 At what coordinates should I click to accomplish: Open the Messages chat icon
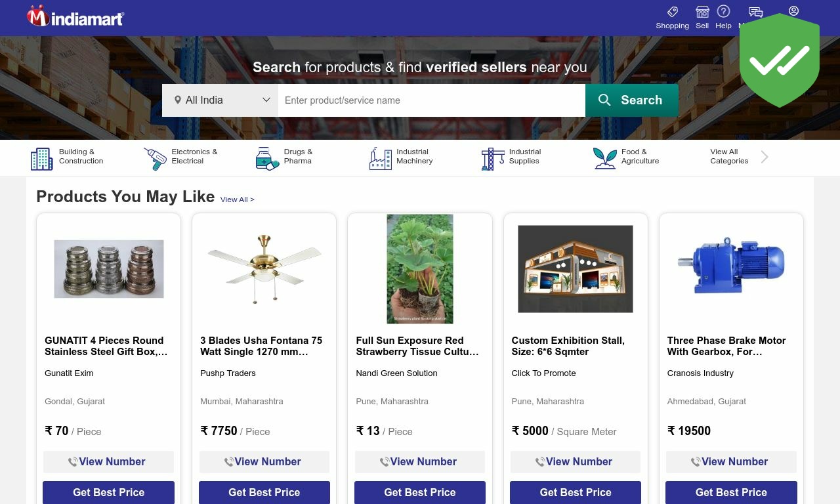pos(755,12)
